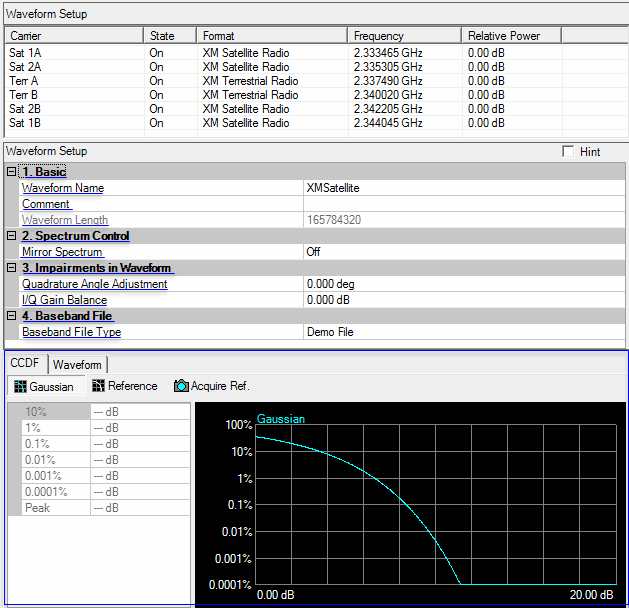The height and width of the screenshot is (608, 629).
Task: Enable the Hint checkbox
Action: pyautogui.click(x=569, y=152)
